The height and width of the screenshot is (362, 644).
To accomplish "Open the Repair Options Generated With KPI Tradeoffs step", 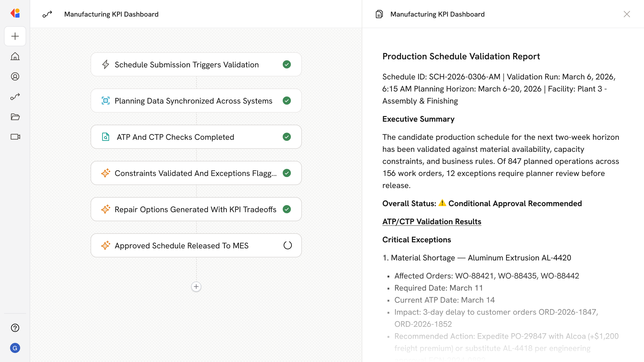I will (x=195, y=209).
